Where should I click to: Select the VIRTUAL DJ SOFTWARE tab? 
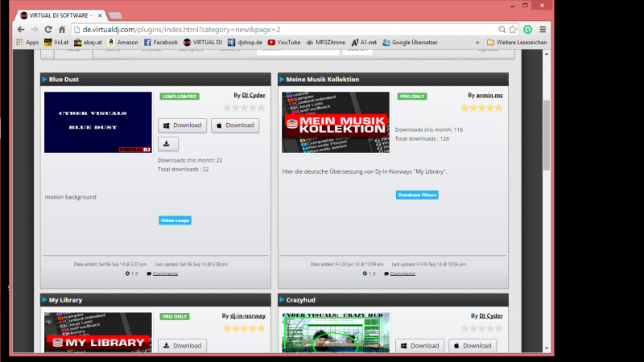point(60,15)
